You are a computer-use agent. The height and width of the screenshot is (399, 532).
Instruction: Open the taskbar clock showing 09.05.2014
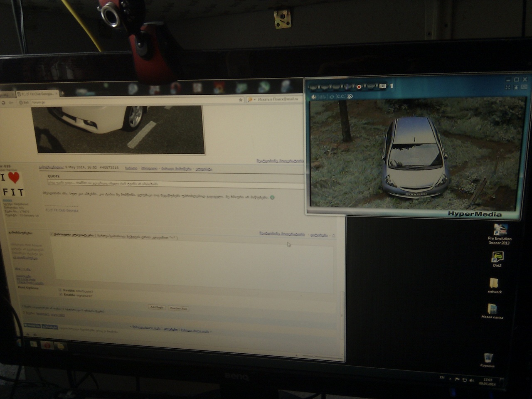pyautogui.click(x=488, y=382)
